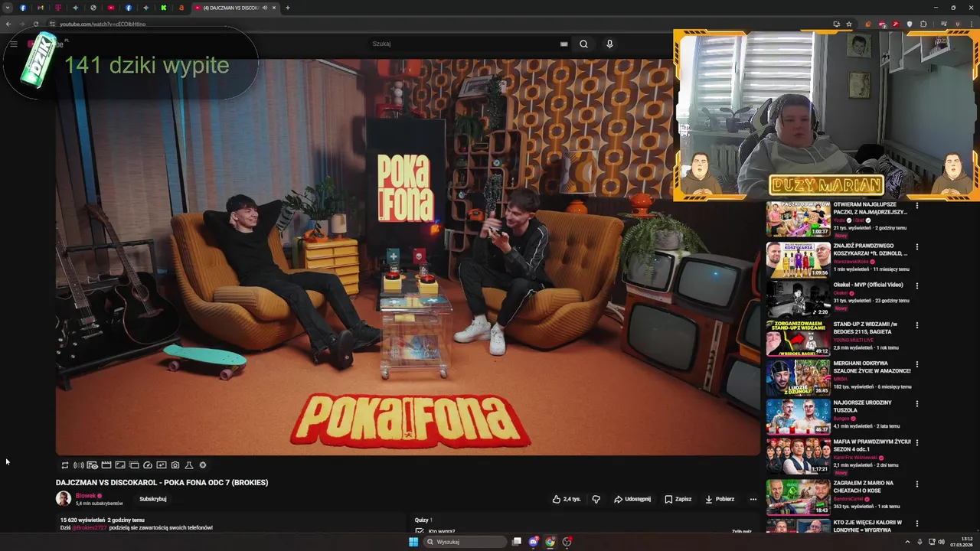Click the Chrome profile avatar
Viewport: 980px width, 551px height.
tap(957, 24)
